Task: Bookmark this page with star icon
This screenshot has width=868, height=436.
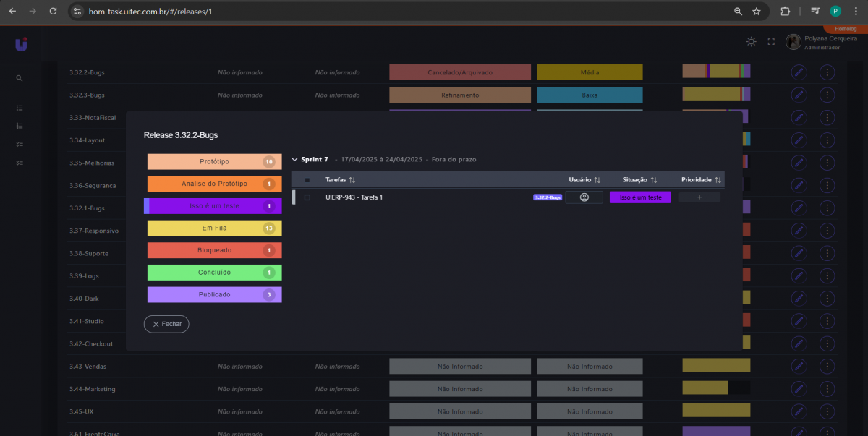Action: tap(757, 12)
